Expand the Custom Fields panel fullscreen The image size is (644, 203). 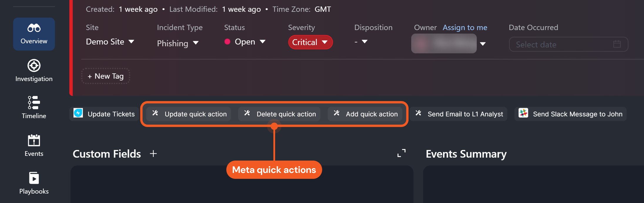pyautogui.click(x=401, y=153)
